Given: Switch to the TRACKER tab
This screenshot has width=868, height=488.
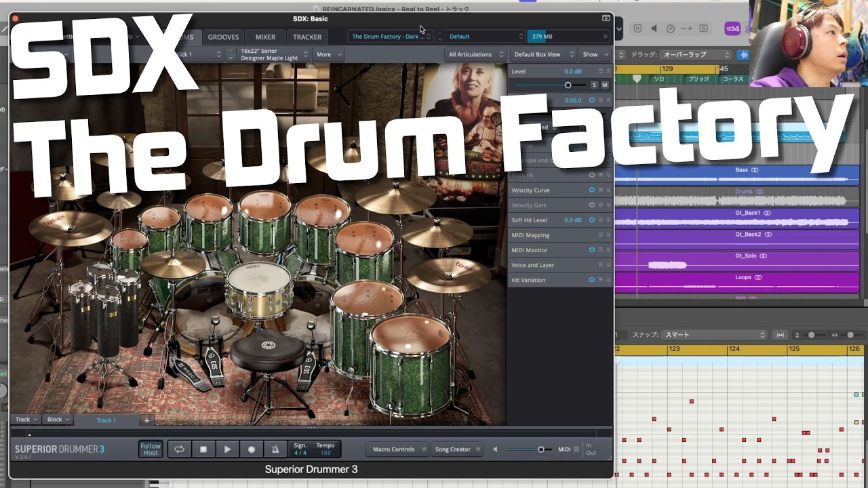Looking at the screenshot, I should [307, 37].
